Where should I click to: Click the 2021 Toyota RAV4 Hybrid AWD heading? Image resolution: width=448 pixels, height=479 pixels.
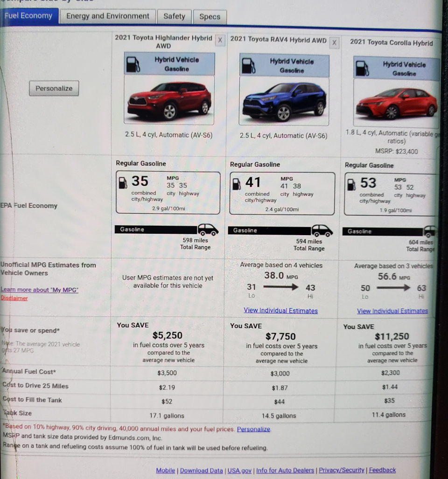[x=279, y=40]
